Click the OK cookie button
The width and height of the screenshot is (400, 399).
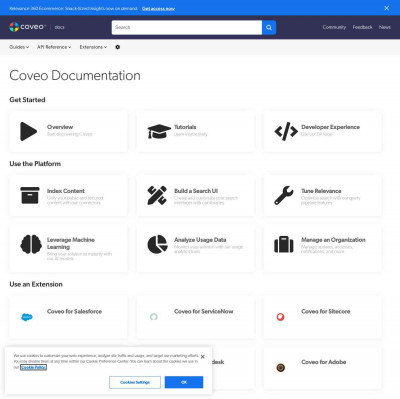[184, 382]
